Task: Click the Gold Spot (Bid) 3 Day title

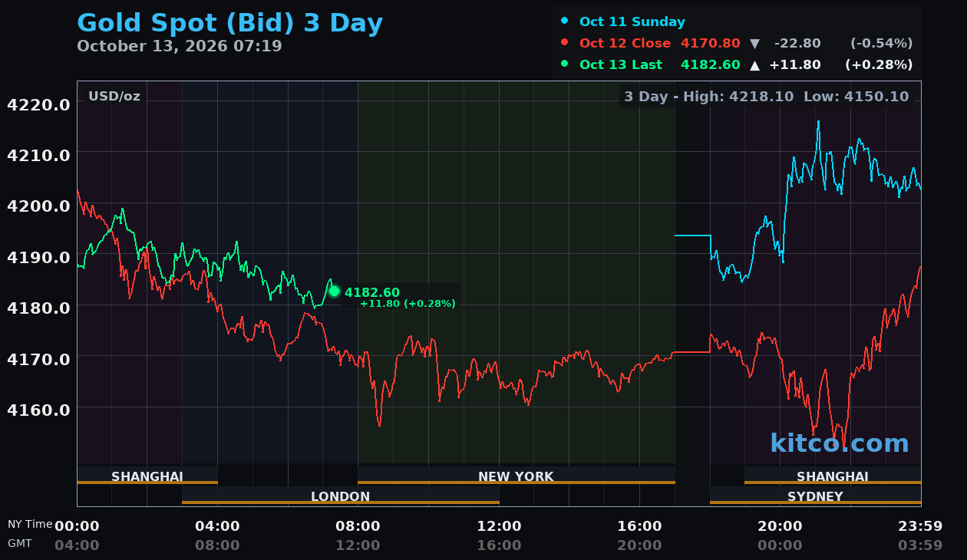Action: 229,23
